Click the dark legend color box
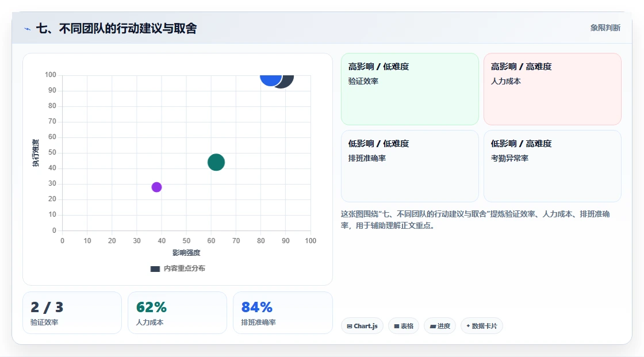Screen dimensions: 644x357 tap(155, 268)
